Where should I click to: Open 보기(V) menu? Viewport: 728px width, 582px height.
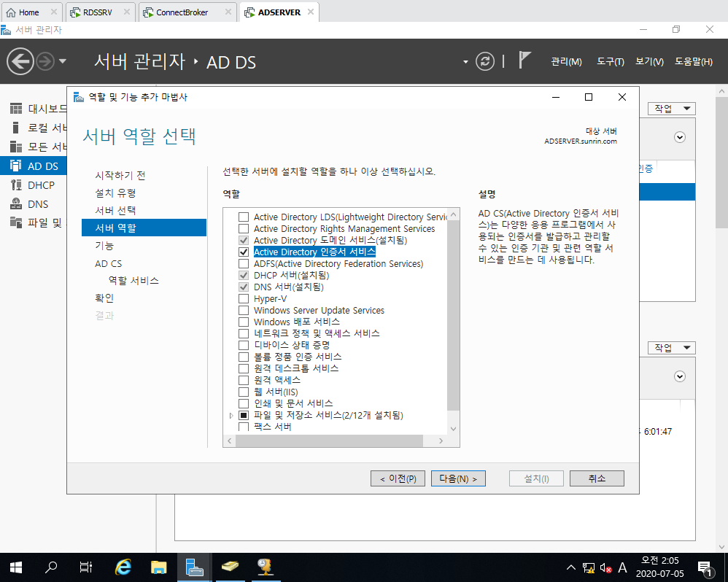pos(649,61)
